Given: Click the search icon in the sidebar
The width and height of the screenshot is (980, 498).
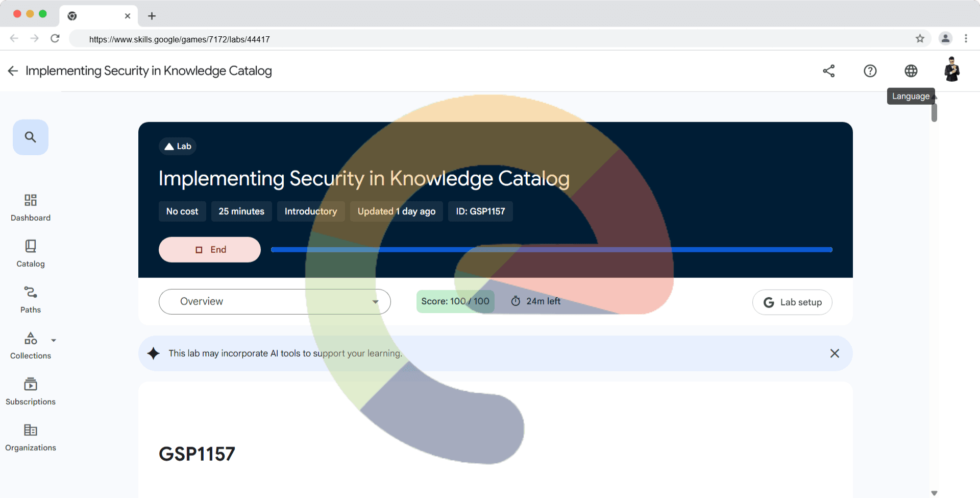Looking at the screenshot, I should tap(31, 137).
